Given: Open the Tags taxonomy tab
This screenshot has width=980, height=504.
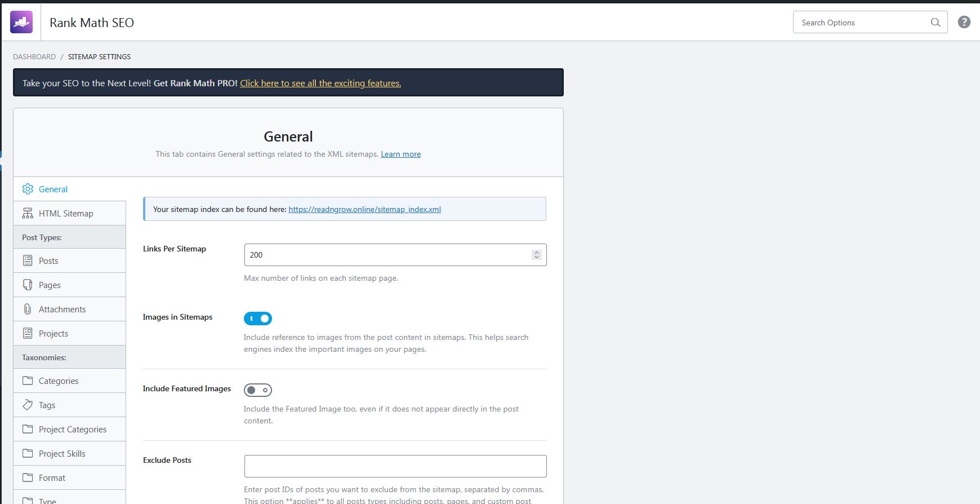Looking at the screenshot, I should click(x=70, y=405).
